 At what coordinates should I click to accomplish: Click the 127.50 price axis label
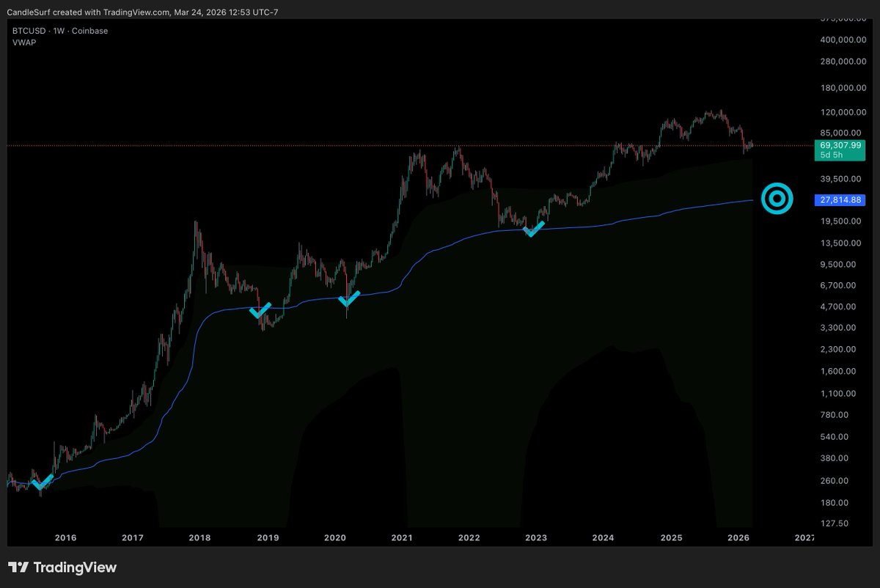pyautogui.click(x=833, y=523)
